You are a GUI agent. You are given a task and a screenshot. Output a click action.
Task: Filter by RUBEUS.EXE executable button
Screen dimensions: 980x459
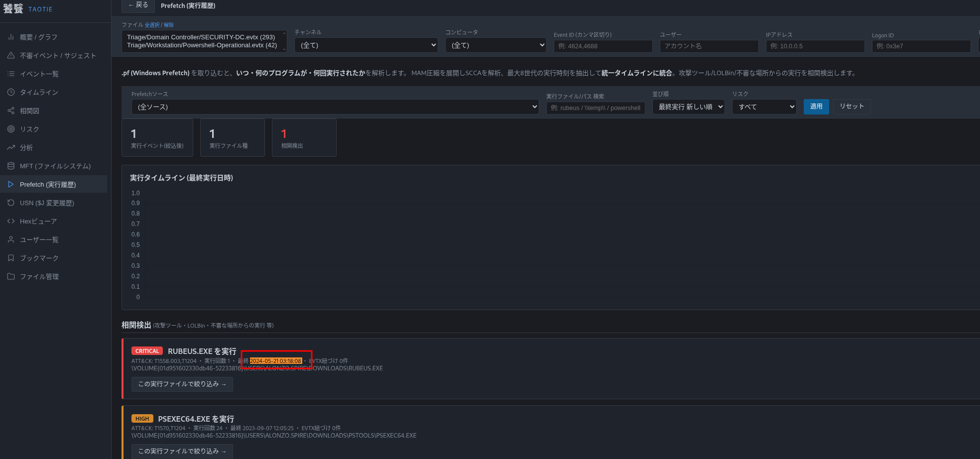click(x=182, y=384)
